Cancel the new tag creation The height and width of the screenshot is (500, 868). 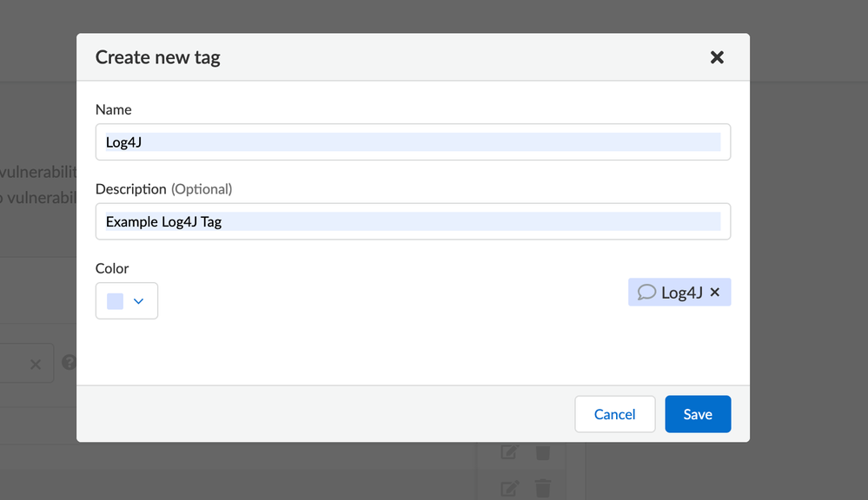pyautogui.click(x=614, y=414)
